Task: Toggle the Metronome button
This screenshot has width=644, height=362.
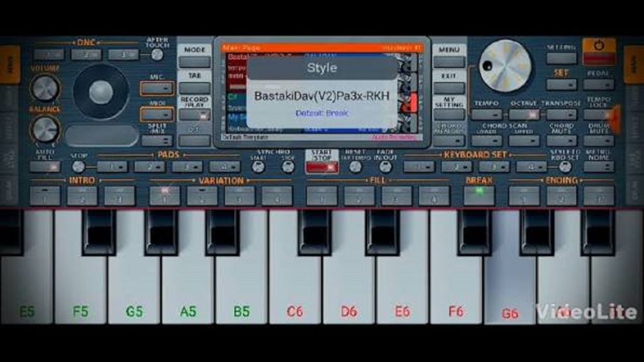Action: [x=599, y=167]
